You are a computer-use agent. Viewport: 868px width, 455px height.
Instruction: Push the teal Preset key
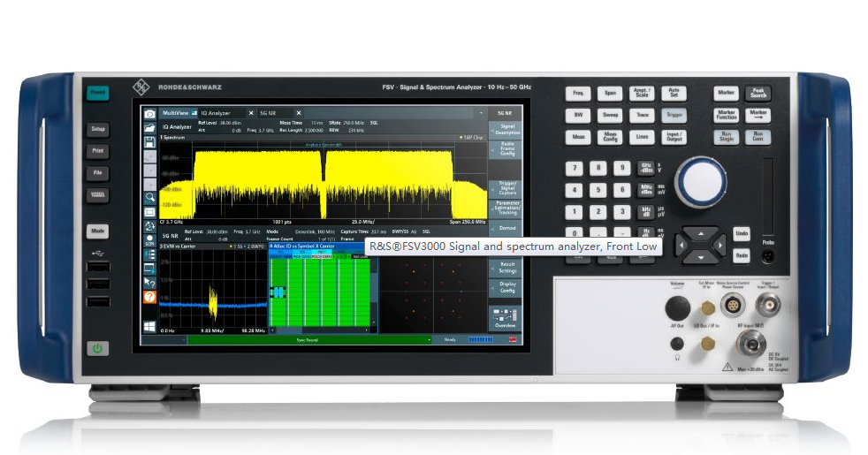97,93
